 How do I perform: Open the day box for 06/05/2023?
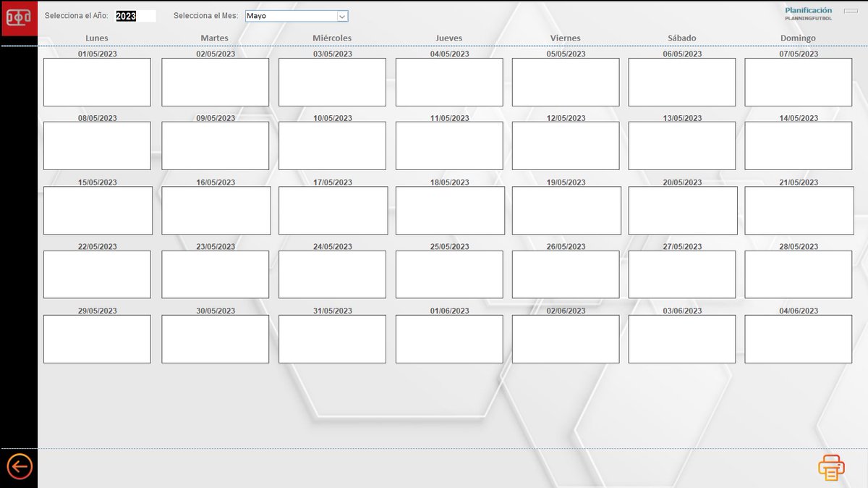coord(682,82)
